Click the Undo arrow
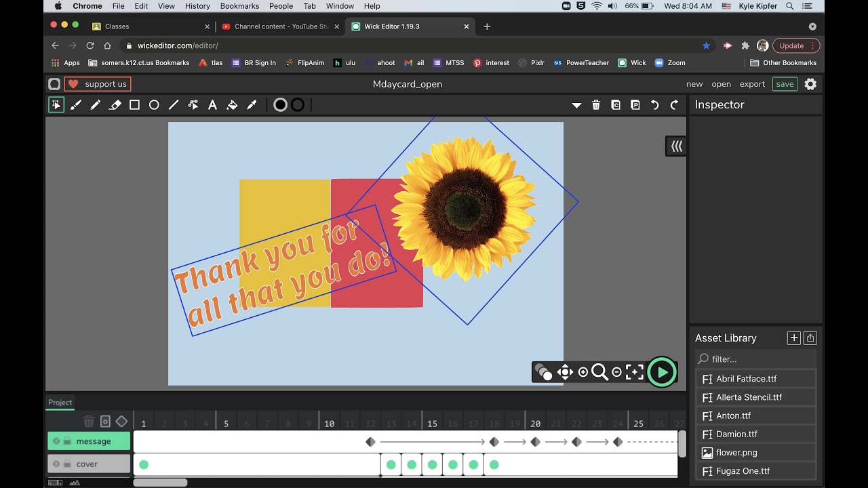 (655, 105)
